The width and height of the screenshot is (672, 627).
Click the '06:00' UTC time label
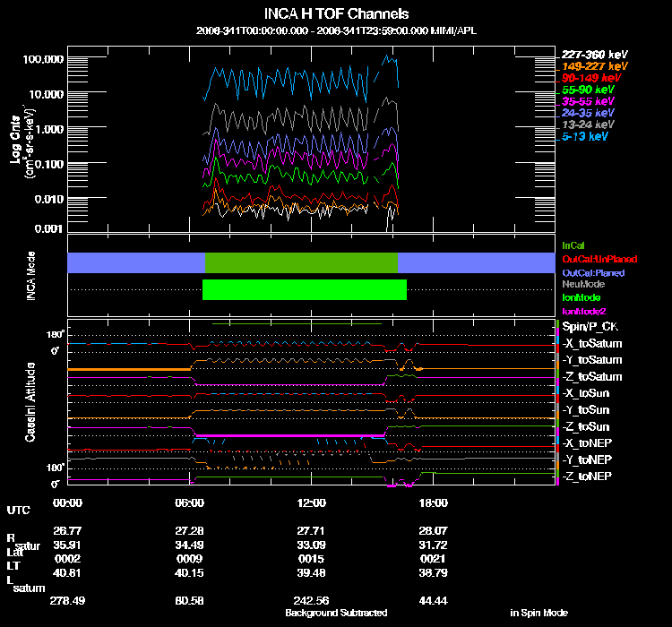[189, 502]
